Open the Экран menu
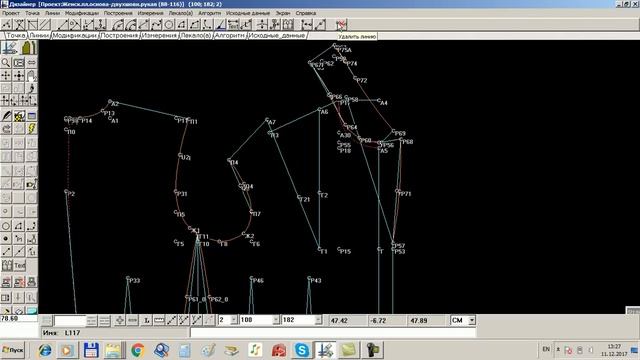Screen dimensions: 640x360 282,13
